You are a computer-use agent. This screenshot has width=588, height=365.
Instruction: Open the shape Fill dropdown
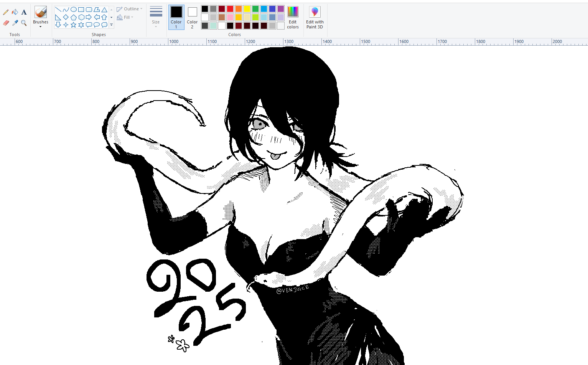point(125,17)
